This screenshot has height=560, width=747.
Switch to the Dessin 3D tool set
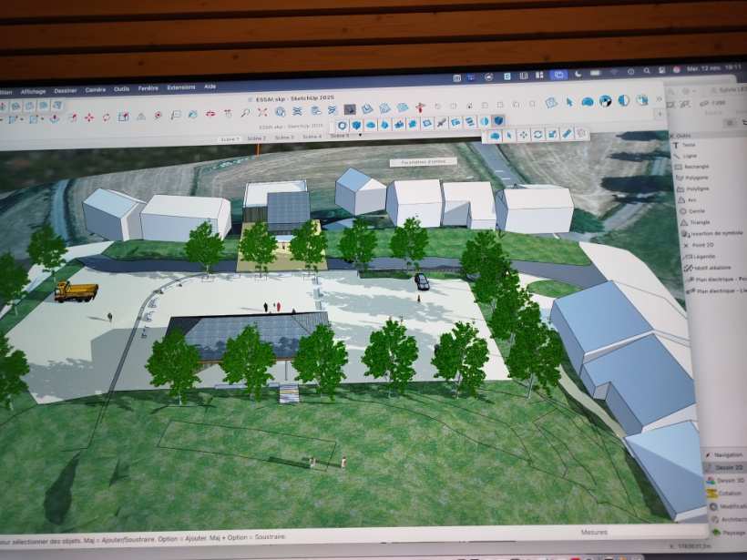click(x=726, y=479)
